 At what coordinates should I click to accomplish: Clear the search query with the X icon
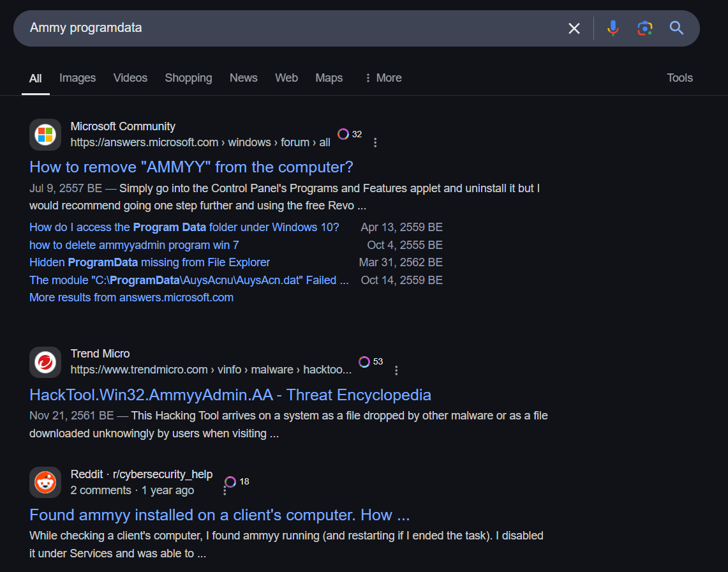tap(574, 28)
